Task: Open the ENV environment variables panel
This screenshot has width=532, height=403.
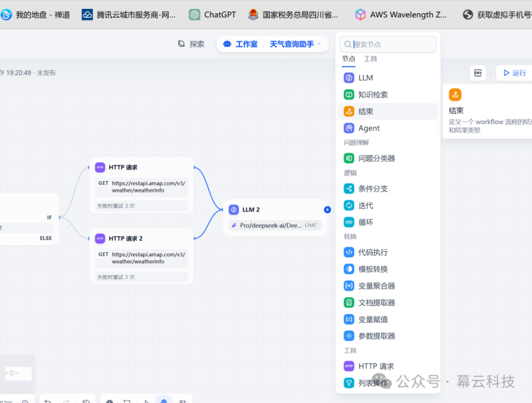Action: 478,73
